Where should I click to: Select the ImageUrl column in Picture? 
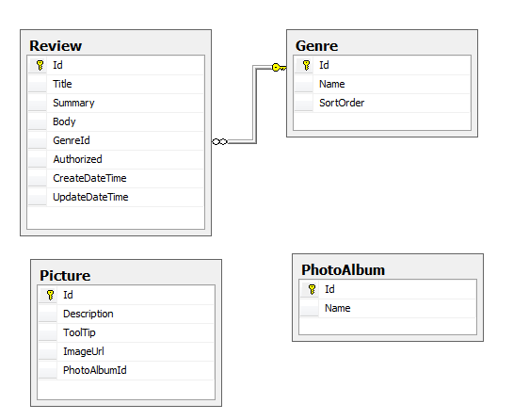tap(126, 351)
